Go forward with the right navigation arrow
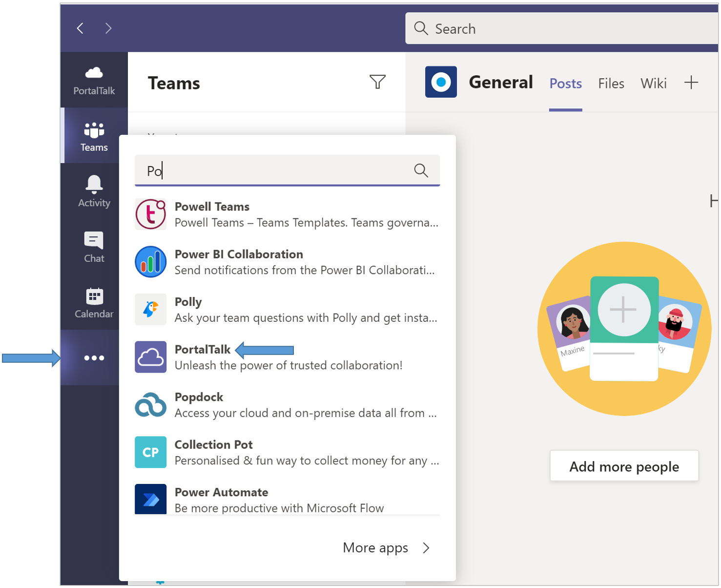The width and height of the screenshot is (721, 588). pyautogui.click(x=108, y=28)
